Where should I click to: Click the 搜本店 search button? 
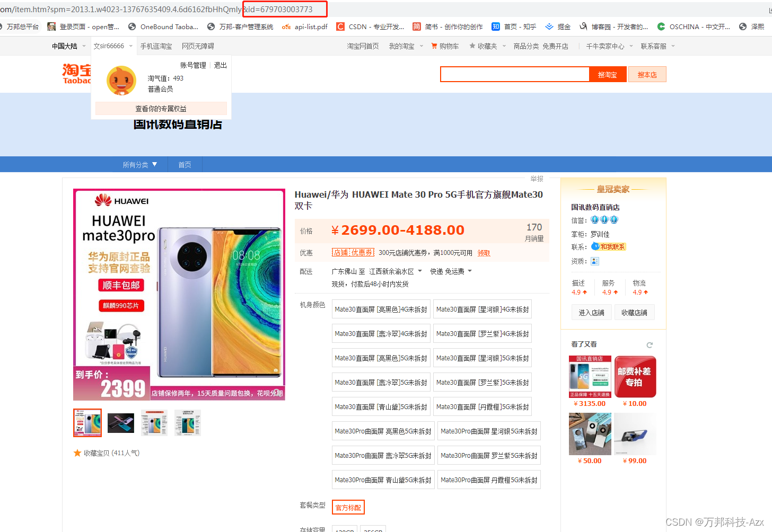point(647,75)
